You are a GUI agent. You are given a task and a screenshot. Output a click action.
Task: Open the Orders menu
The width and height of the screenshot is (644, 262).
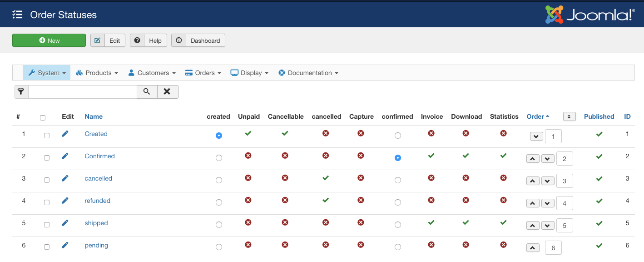pyautogui.click(x=203, y=73)
